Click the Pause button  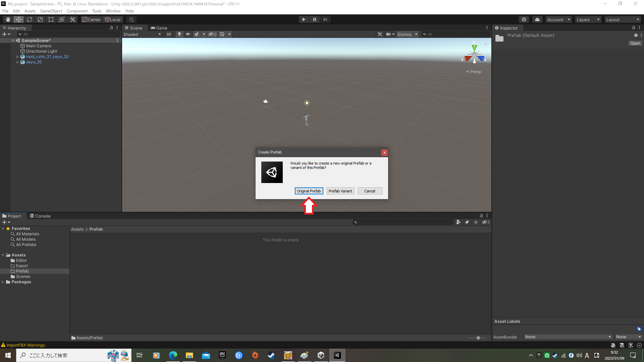[x=315, y=19]
